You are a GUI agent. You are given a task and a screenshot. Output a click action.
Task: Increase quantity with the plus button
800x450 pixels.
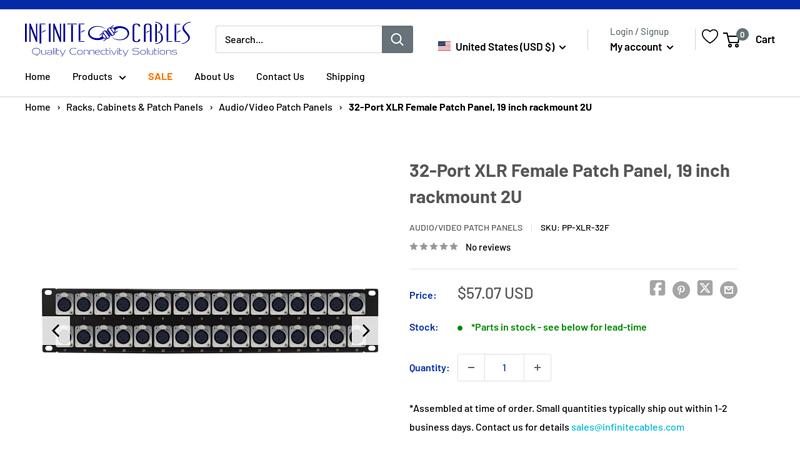tap(537, 367)
